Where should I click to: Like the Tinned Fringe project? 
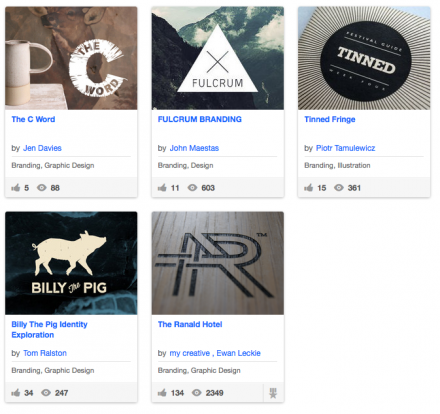coord(308,188)
